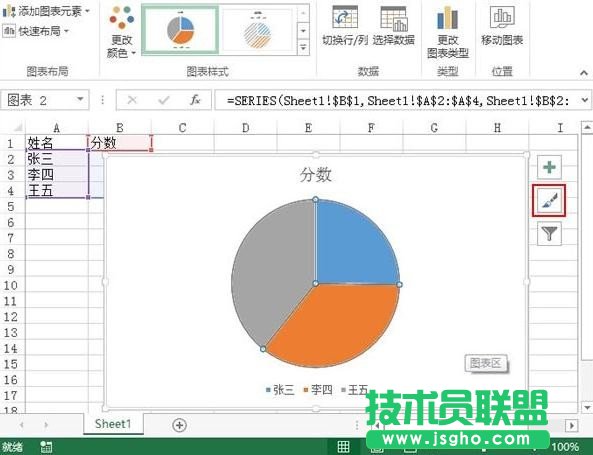Select the solid pie chart style thumbnail
The image size is (593, 455).
tap(180, 30)
